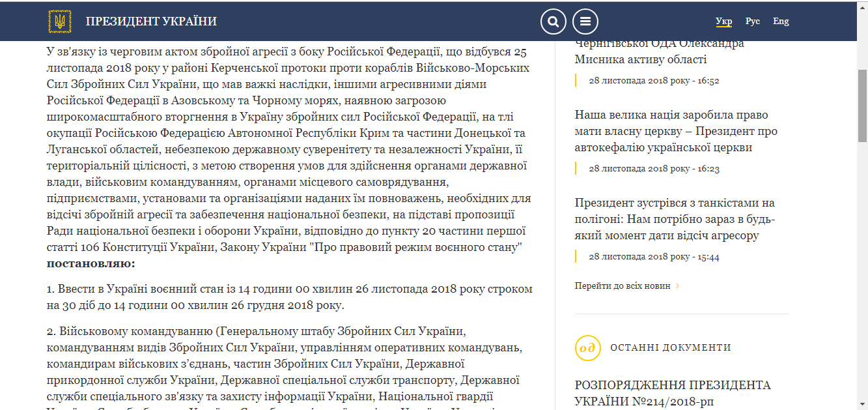Screen dimensions: 868x410
Task: Click the Ukrainian trident emblem logo
Action: pyautogui.click(x=60, y=22)
